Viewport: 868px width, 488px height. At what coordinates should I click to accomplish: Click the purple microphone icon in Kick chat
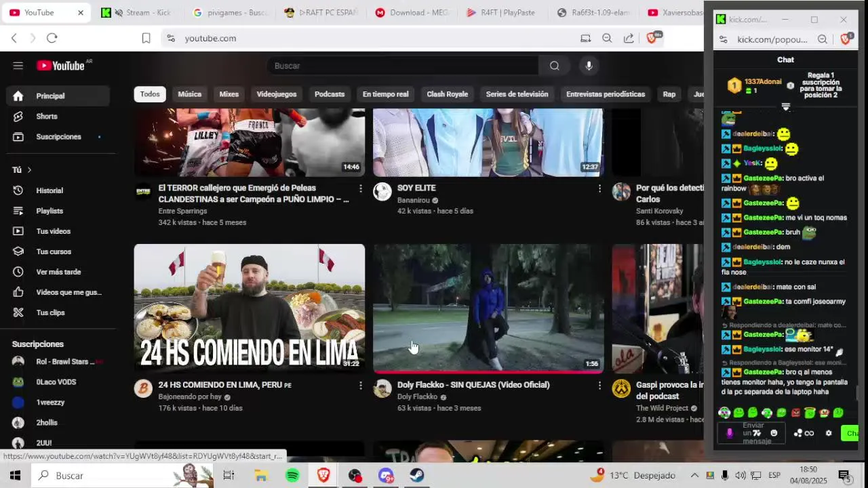tap(730, 433)
